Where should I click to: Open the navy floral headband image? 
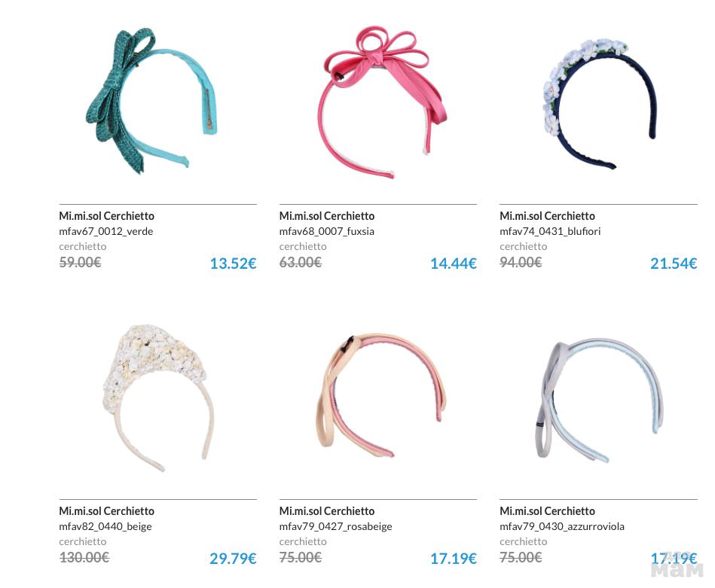600,104
